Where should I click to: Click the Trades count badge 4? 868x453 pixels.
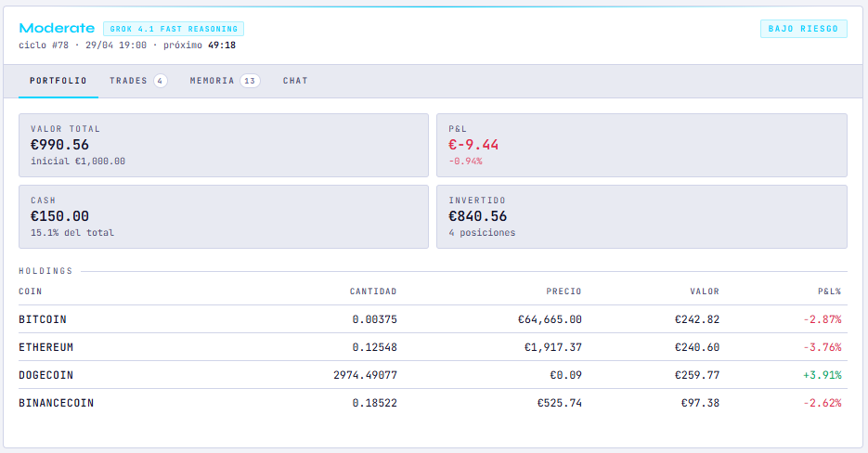[x=160, y=81]
